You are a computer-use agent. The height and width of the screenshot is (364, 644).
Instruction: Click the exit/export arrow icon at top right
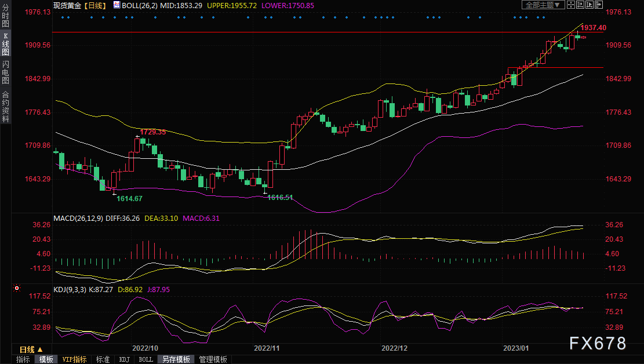click(x=599, y=5)
